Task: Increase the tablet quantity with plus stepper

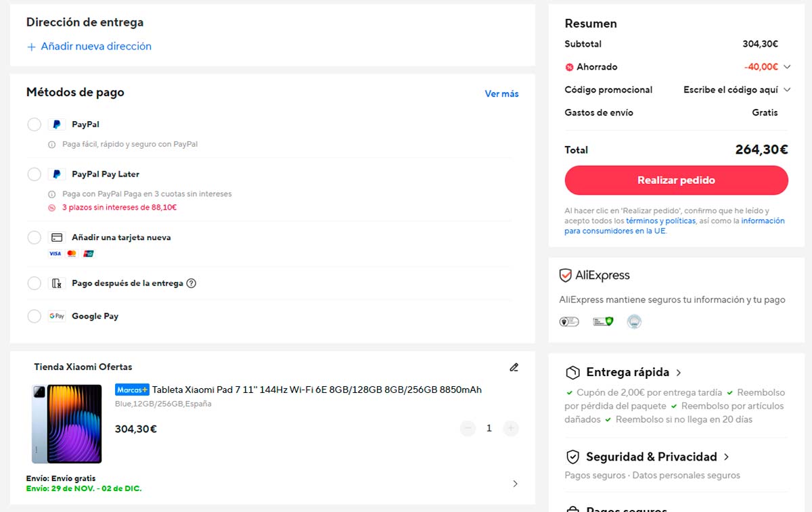Action: pos(511,428)
